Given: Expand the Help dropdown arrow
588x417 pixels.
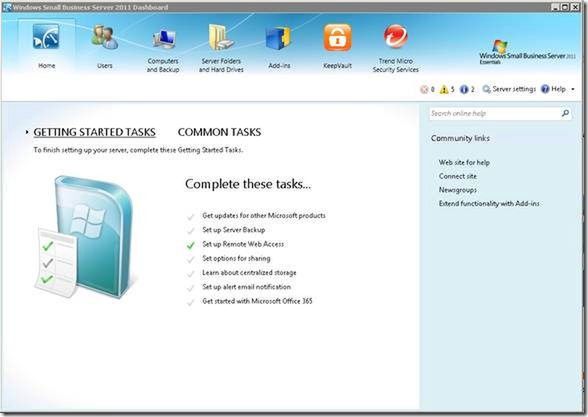Looking at the screenshot, I should [x=573, y=89].
